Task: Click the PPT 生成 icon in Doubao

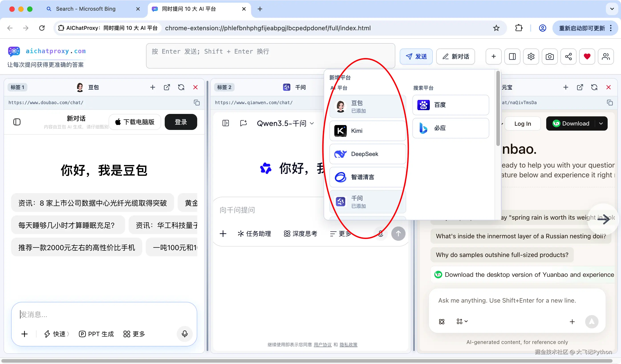Action: [x=96, y=334]
